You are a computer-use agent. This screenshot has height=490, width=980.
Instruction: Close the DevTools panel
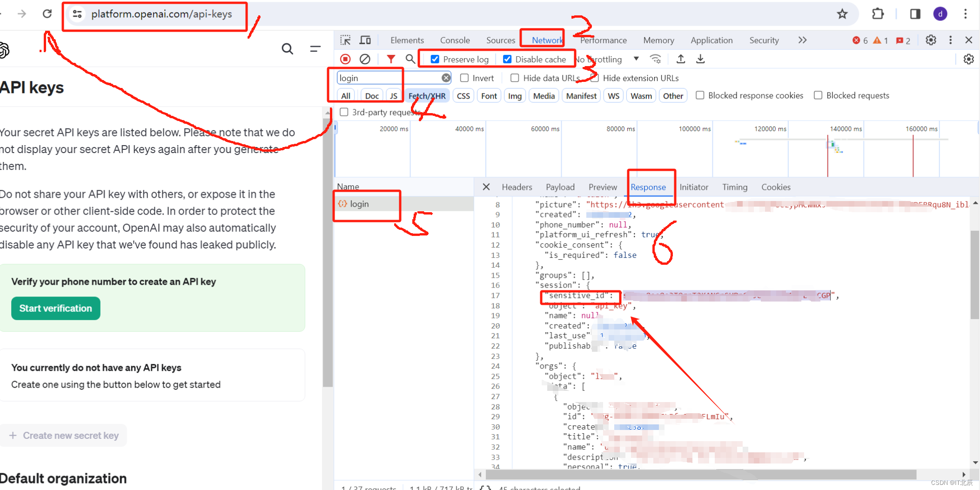[x=969, y=40]
